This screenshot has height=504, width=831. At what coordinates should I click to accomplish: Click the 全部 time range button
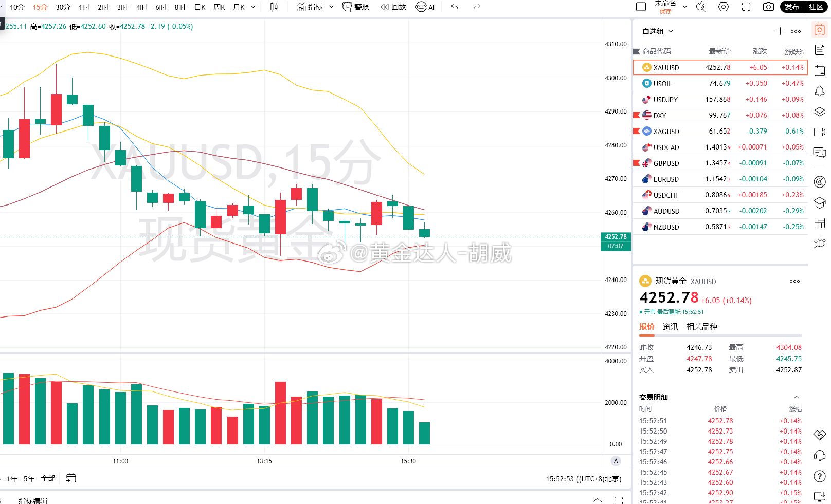point(48,478)
